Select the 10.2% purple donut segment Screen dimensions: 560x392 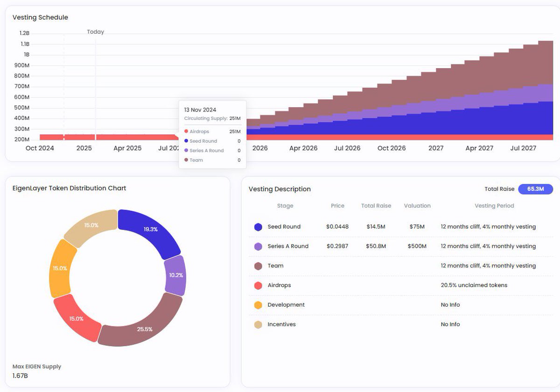pos(175,275)
